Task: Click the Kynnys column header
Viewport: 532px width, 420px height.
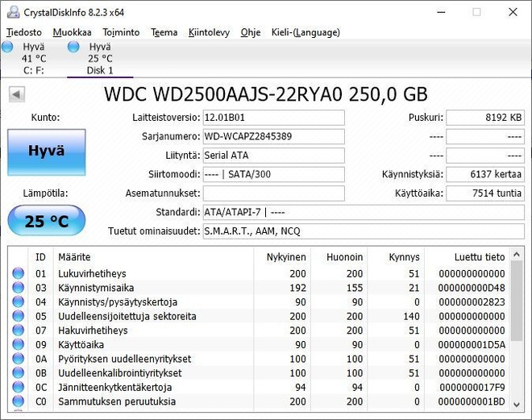Action: pos(396,257)
